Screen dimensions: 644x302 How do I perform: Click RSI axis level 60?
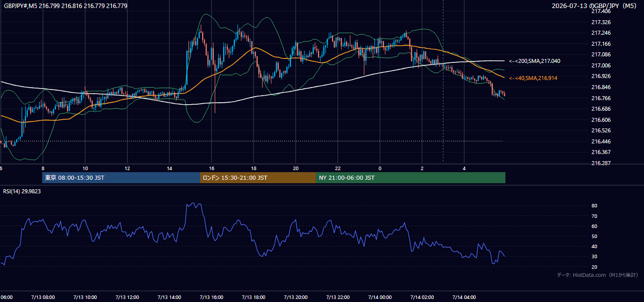594,226
